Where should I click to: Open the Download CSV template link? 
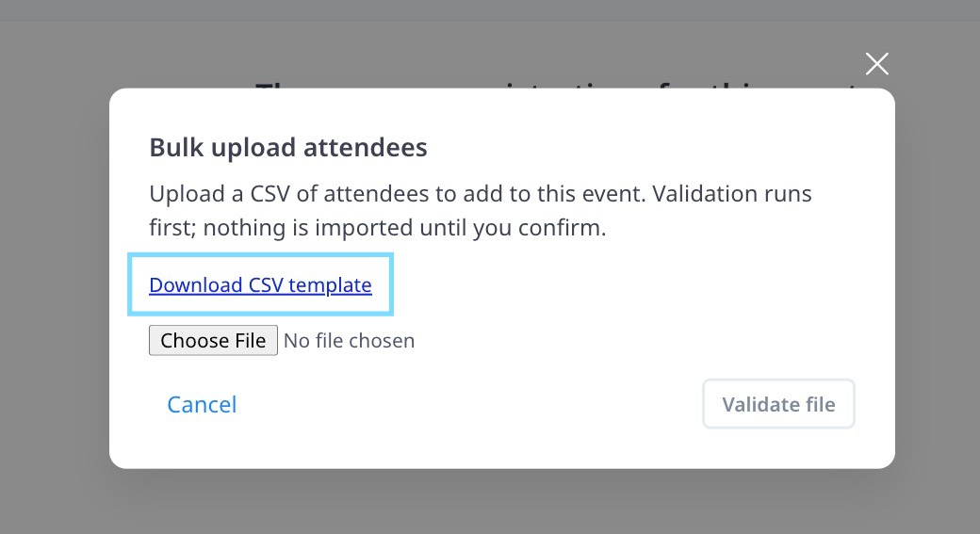point(260,284)
